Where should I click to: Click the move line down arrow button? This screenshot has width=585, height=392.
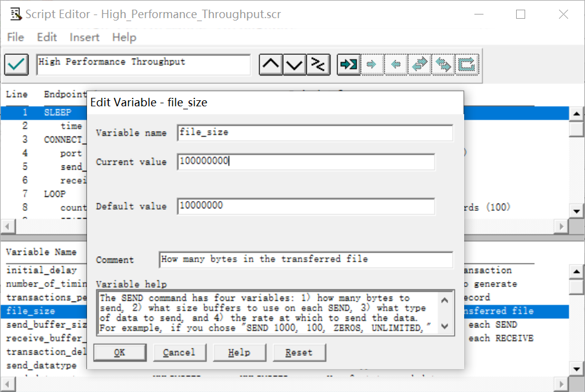coord(294,65)
